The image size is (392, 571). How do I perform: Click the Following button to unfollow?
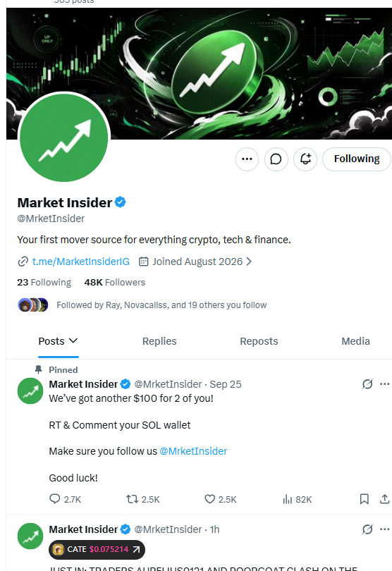tap(357, 159)
